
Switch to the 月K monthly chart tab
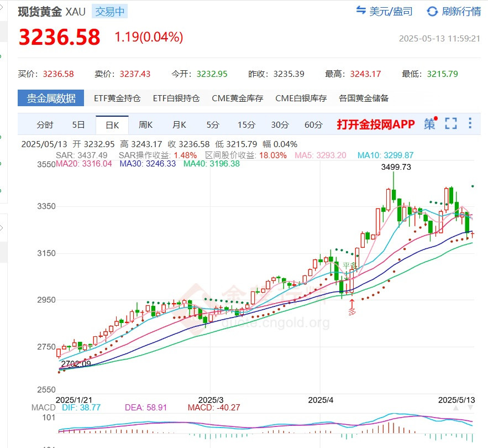pyautogui.click(x=179, y=124)
